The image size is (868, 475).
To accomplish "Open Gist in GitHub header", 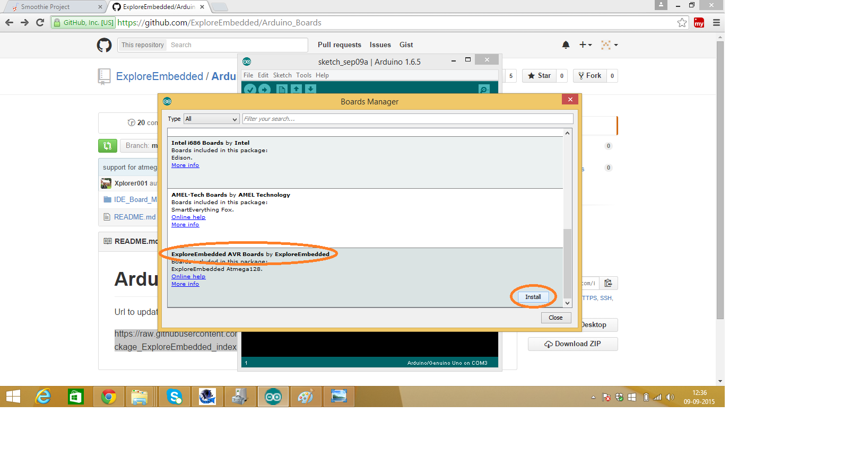I will click(406, 45).
